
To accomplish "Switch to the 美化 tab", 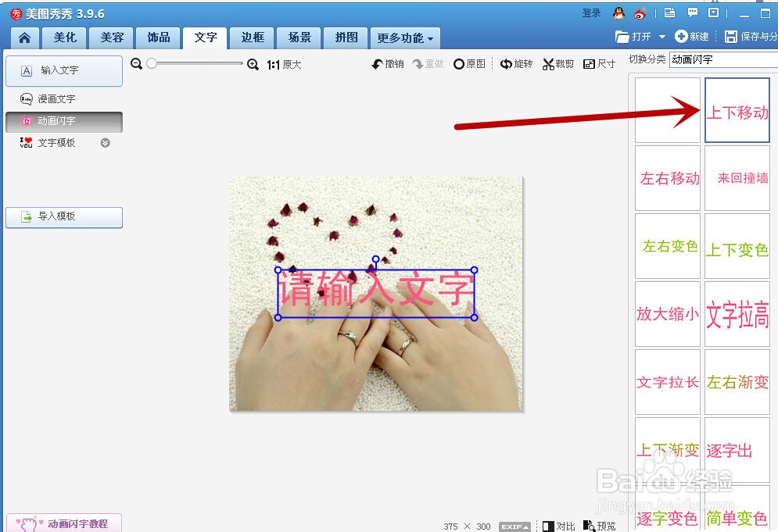I will coord(65,37).
